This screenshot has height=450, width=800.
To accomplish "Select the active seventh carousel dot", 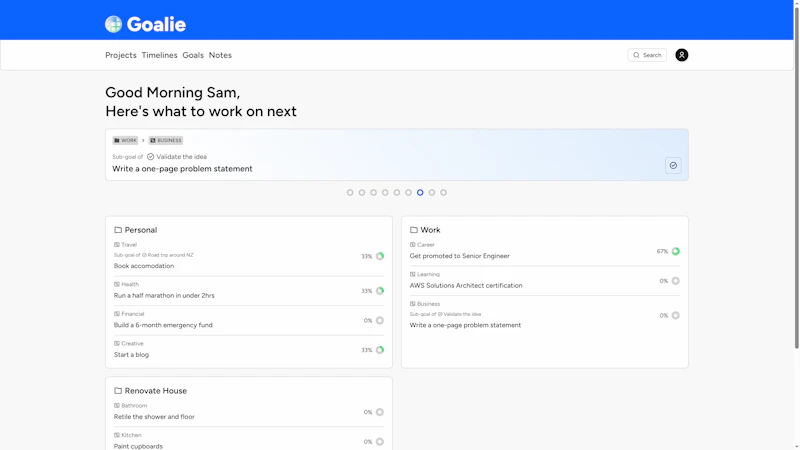I will click(x=420, y=192).
